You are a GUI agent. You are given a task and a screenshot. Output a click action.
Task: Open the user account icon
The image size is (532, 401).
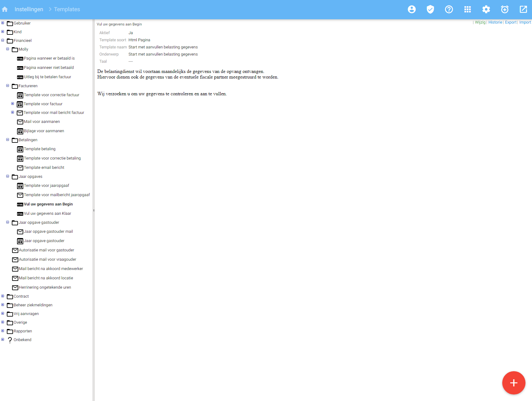coord(412,9)
